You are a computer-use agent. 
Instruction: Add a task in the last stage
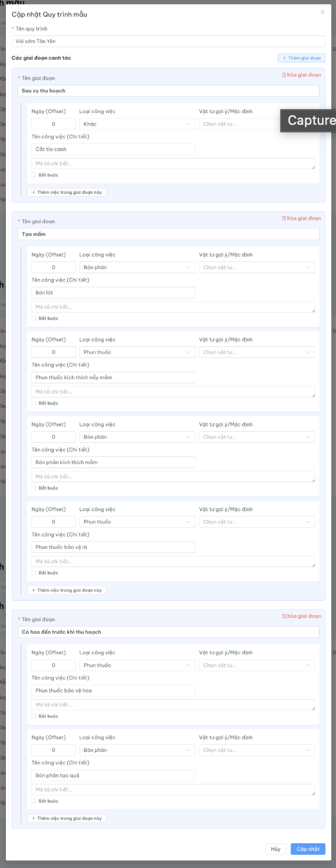tap(67, 818)
